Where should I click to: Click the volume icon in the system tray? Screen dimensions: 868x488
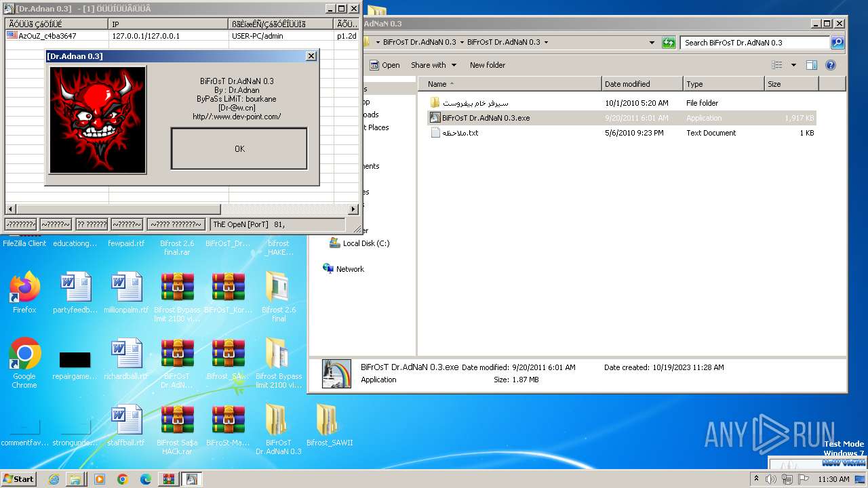[x=771, y=479]
